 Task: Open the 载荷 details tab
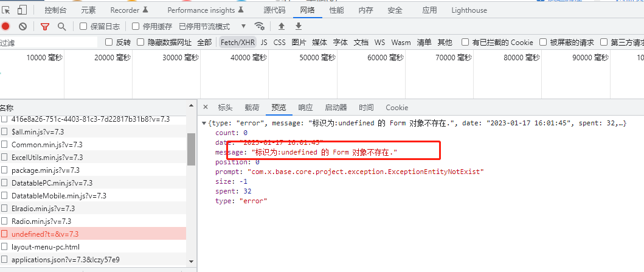click(x=252, y=108)
